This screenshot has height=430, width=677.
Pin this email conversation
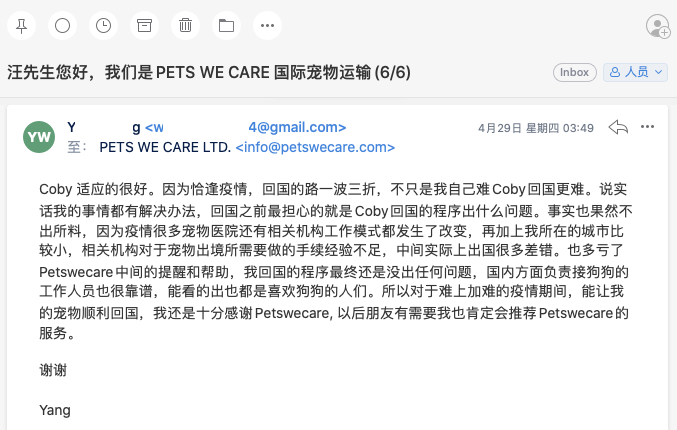[x=22, y=24]
